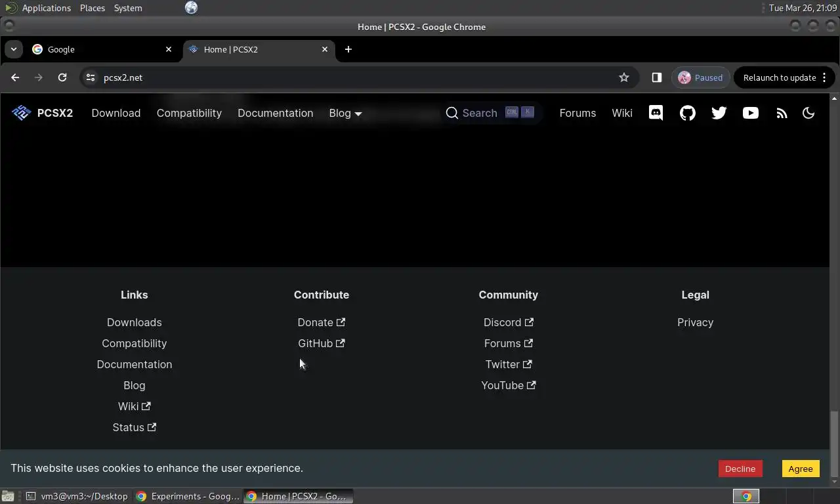Expand the Blog dropdown menu
This screenshot has height=504, width=840.
(x=345, y=113)
